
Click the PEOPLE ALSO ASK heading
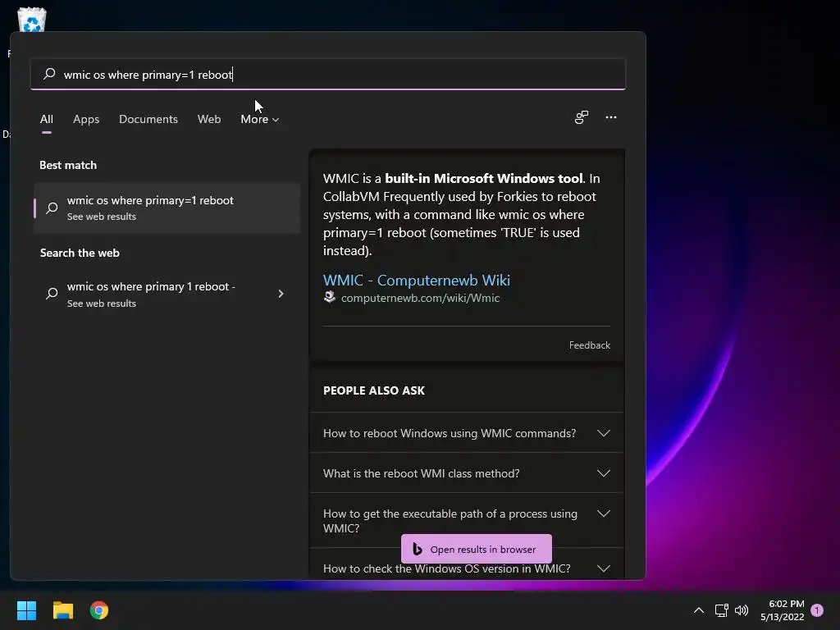pos(373,390)
